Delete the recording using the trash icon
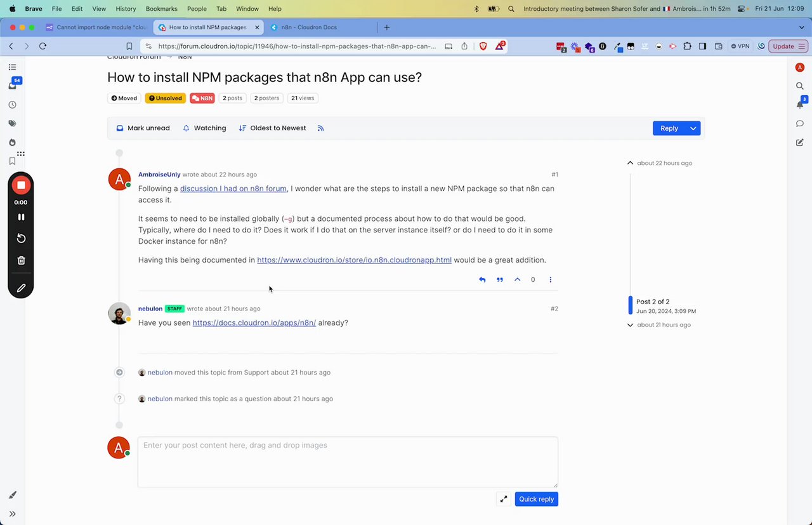 [21, 260]
